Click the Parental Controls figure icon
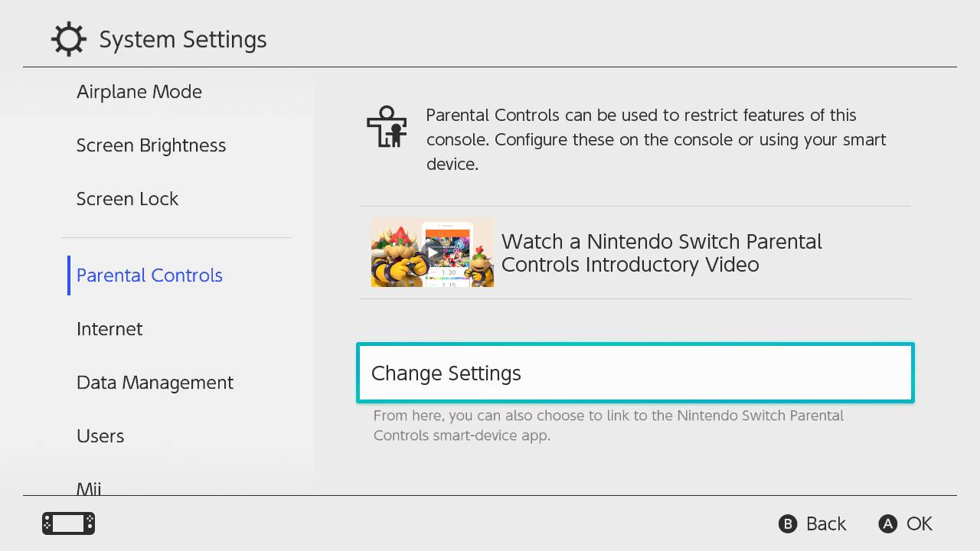The image size is (980, 551). coord(387,127)
